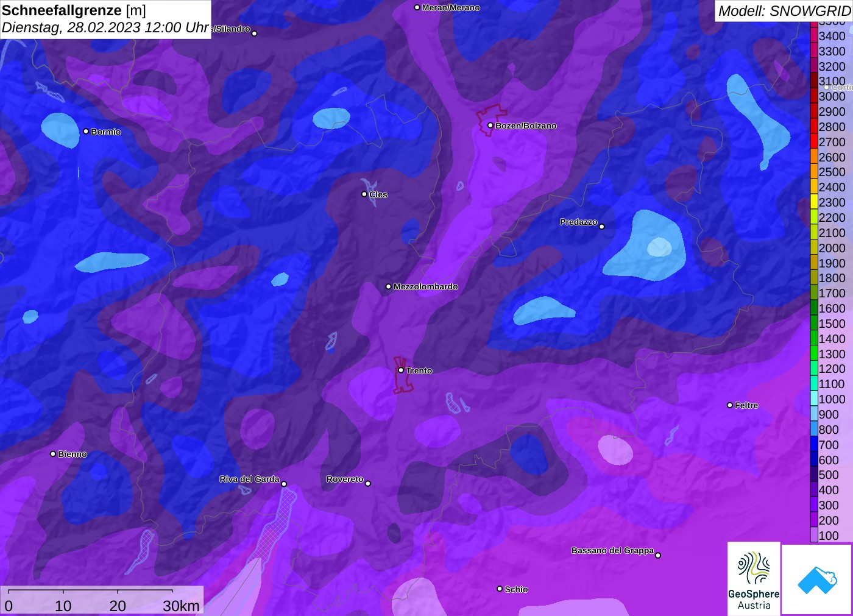Click the Modell: SNOWGRID label
853x616 pixels.
784,11
